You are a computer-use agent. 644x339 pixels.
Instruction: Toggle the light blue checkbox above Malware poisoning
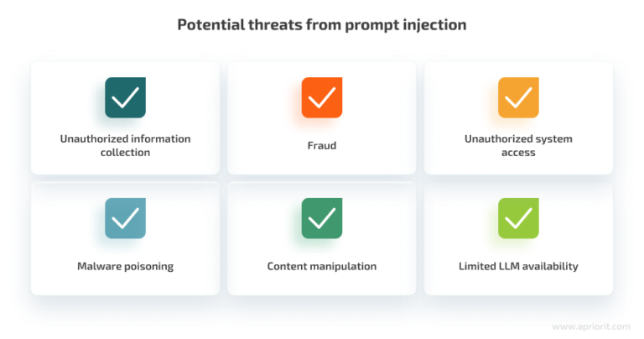pyautogui.click(x=125, y=218)
